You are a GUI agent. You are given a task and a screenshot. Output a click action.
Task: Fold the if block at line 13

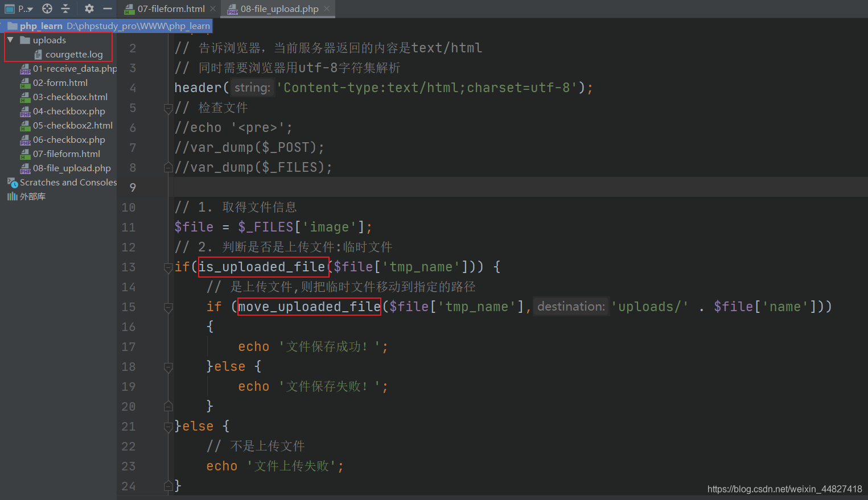click(168, 267)
